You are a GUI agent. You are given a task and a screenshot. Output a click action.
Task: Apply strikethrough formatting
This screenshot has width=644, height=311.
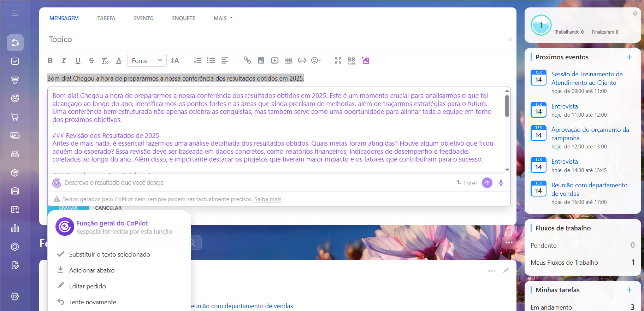pos(91,60)
